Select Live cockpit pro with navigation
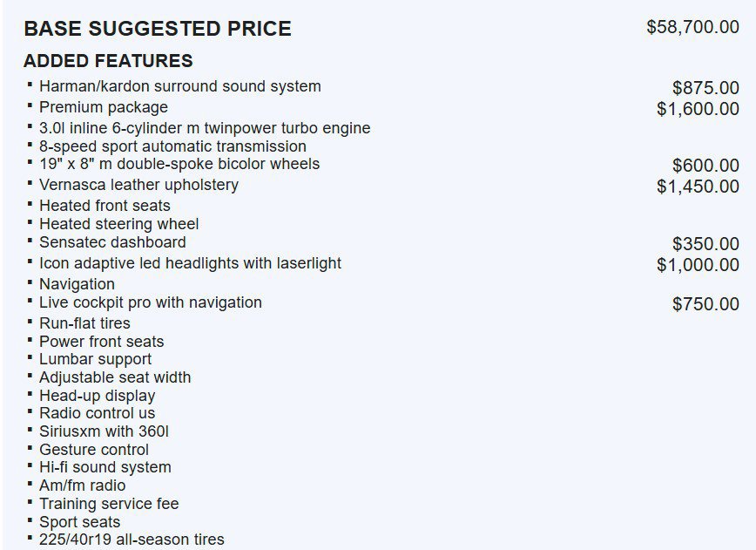 click(x=151, y=302)
